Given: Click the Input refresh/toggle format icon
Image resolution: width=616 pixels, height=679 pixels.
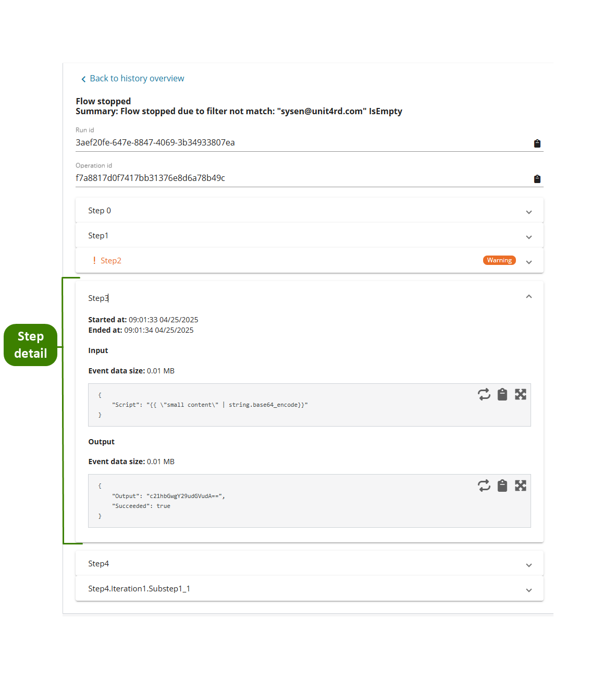Looking at the screenshot, I should tap(484, 394).
